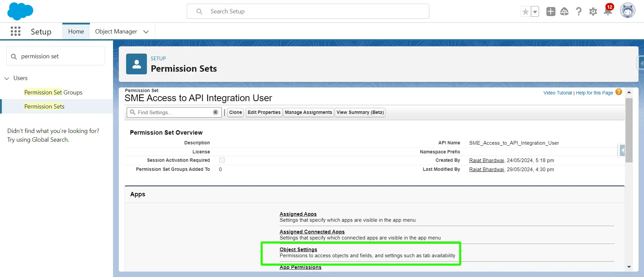644x277 pixels.
Task: Click the Global Actions plus icon
Action: coord(551,12)
